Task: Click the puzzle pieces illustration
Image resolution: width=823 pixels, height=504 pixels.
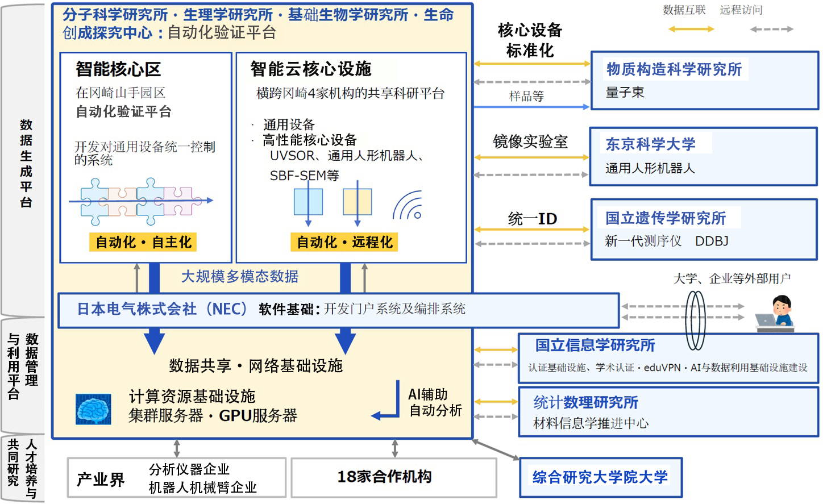Action: pyautogui.click(x=141, y=201)
